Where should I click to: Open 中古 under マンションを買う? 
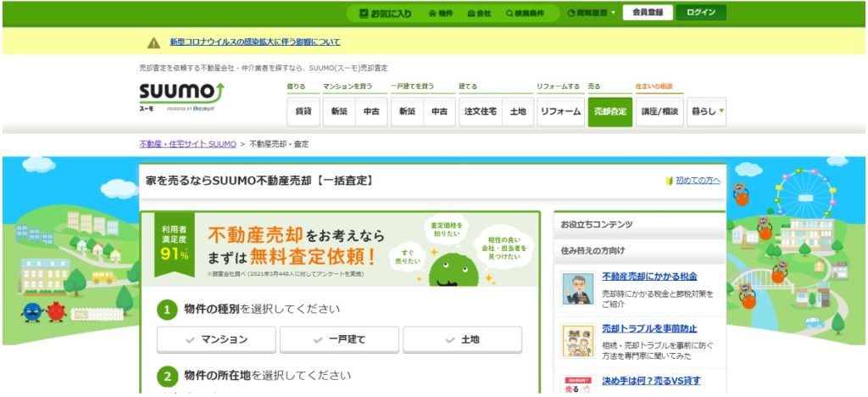tap(371, 111)
